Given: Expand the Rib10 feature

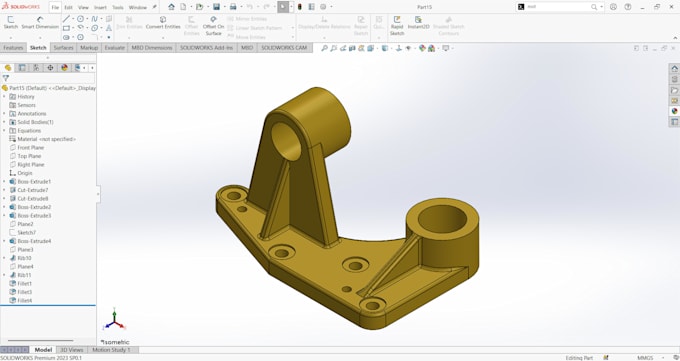Looking at the screenshot, I should (x=4, y=258).
